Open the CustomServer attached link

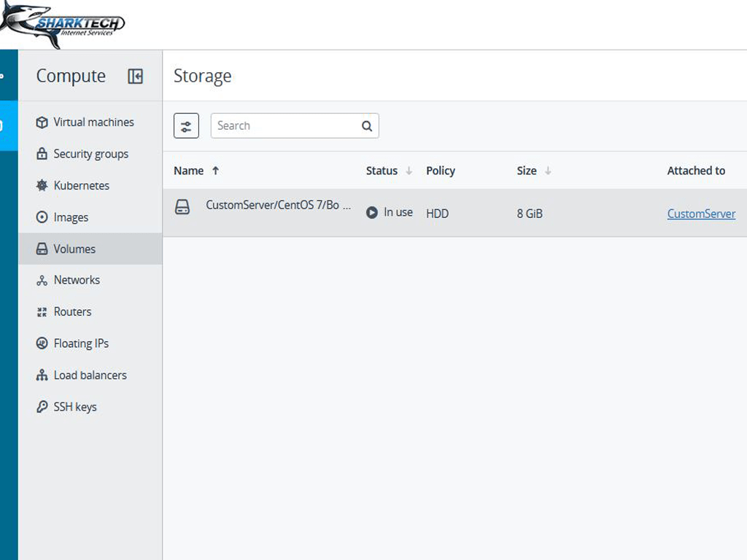[x=701, y=214]
